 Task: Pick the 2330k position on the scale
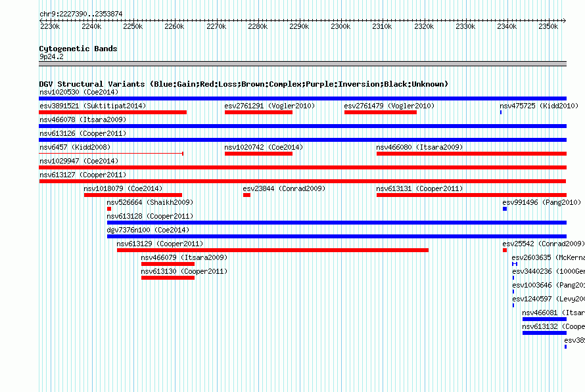465,26
